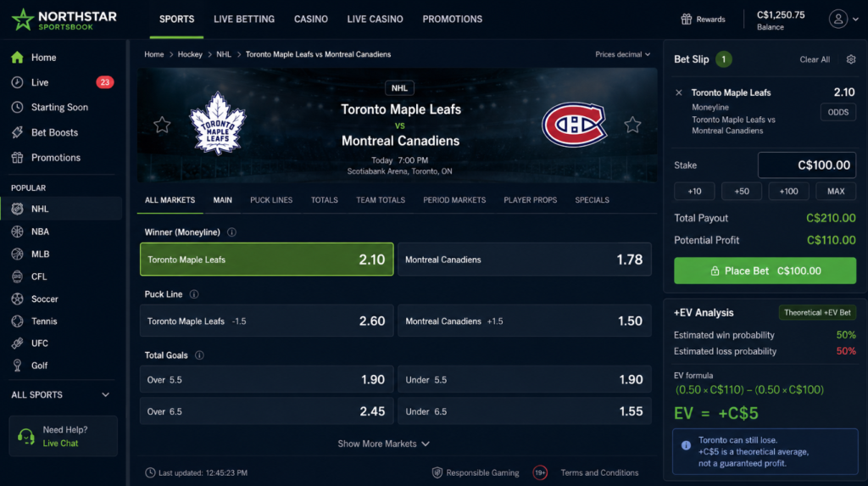Click the NHL puck icon in sidebar
Viewport: 868px width, 486px height.
tap(17, 209)
